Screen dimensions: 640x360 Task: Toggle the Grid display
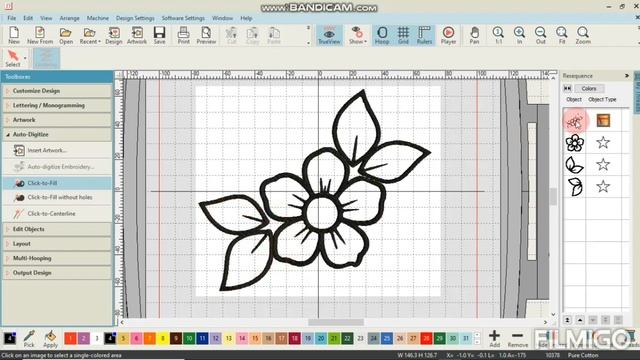403,35
